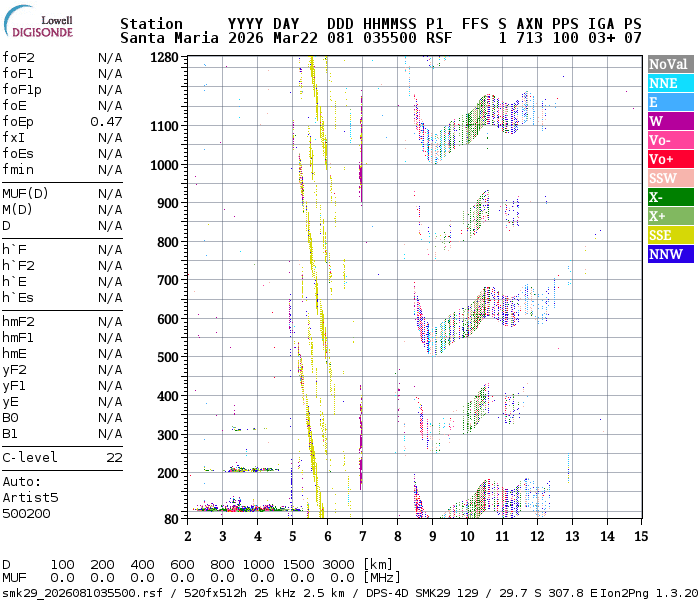Click the 200 km height axis label
Image resolution: width=700 pixels, height=600 pixels.
click(168, 473)
